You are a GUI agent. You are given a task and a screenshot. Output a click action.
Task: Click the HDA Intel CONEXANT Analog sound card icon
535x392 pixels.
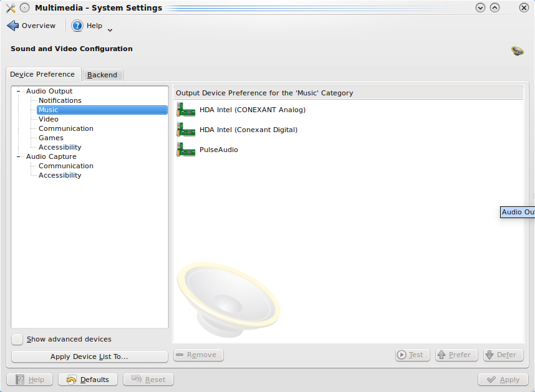tap(186, 110)
